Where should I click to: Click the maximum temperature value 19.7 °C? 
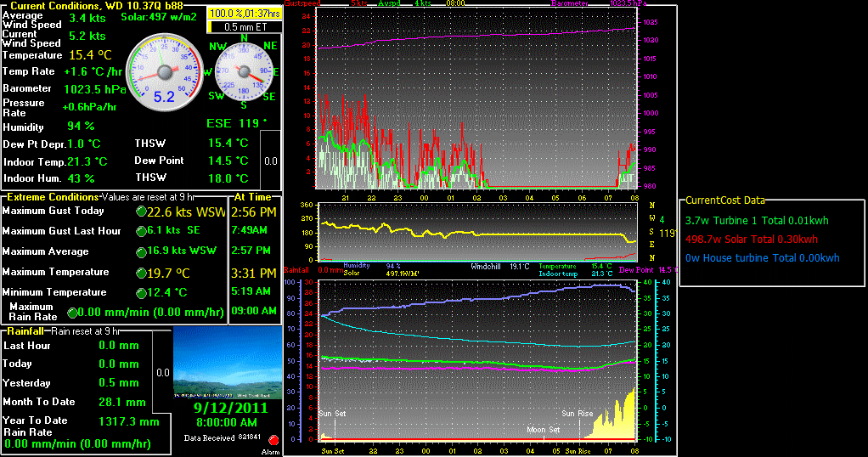tap(168, 273)
